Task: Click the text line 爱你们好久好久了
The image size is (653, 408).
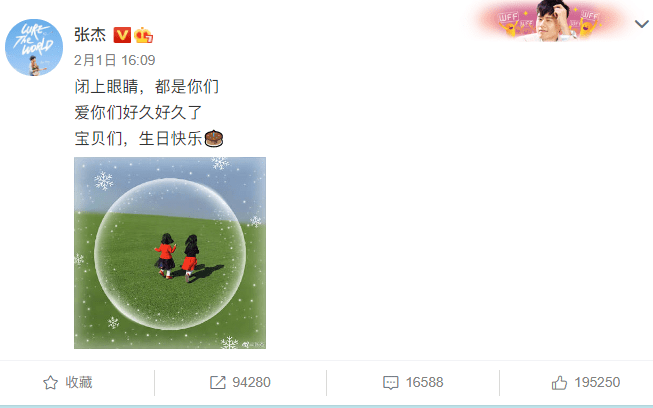Action: 138,112
